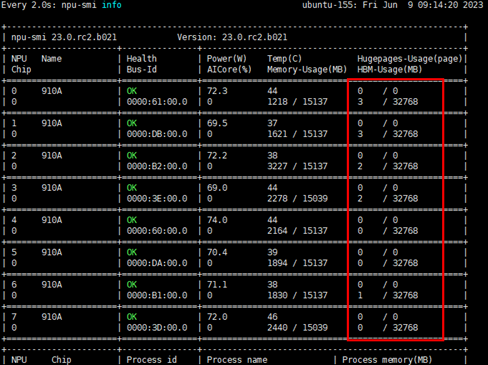Click the green OK health status of NPU 0
Screen dimensions: 488x365
[x=132, y=91]
